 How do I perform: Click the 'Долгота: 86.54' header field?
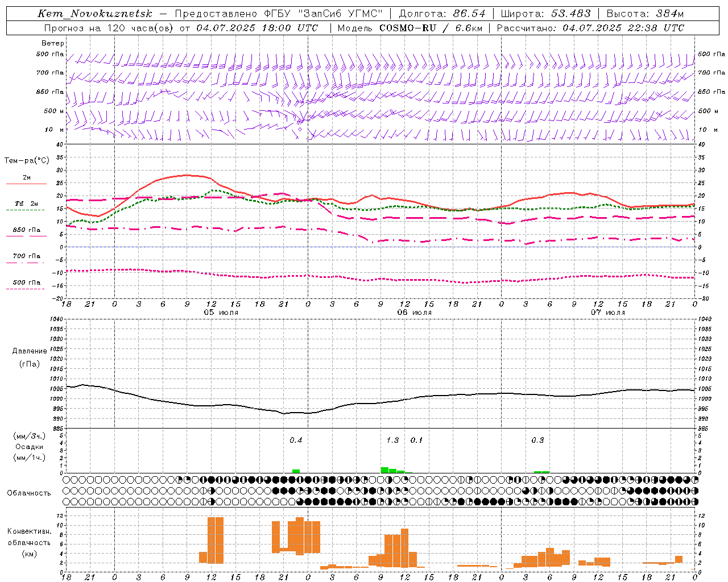tap(442, 14)
